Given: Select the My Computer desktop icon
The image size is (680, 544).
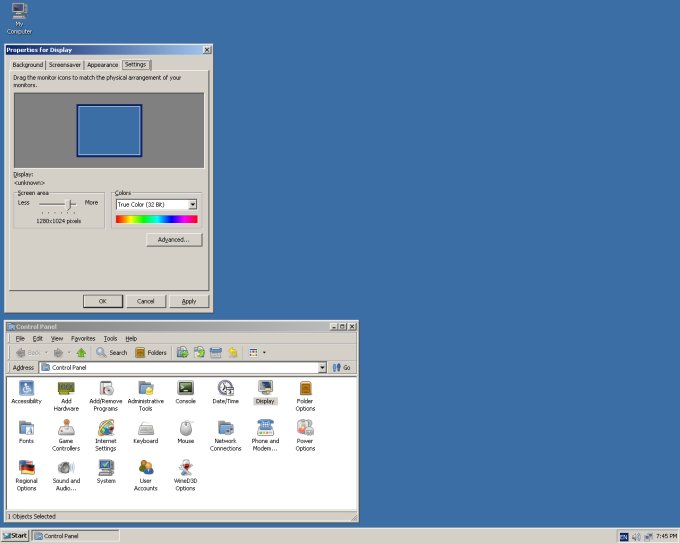Looking at the screenshot, I should (x=19, y=19).
